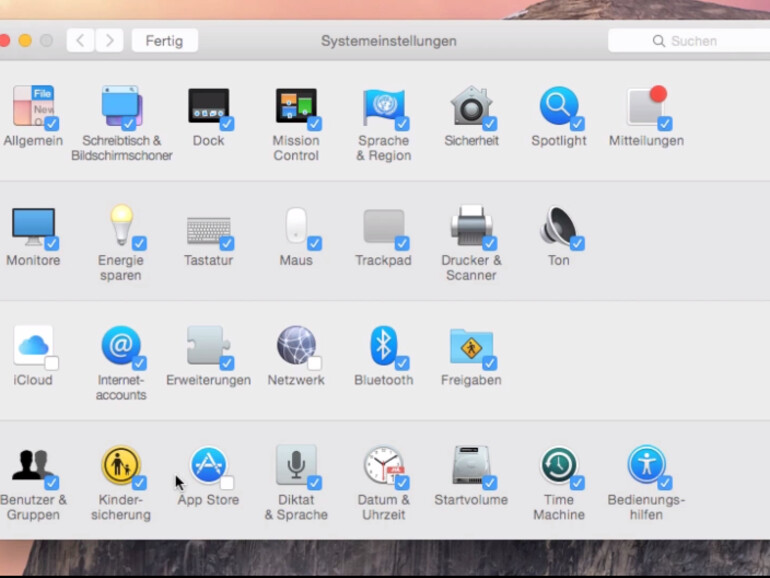Viewport: 770px width, 578px height.
Task: Open the Tastatur keyboard icon
Action: tap(208, 230)
